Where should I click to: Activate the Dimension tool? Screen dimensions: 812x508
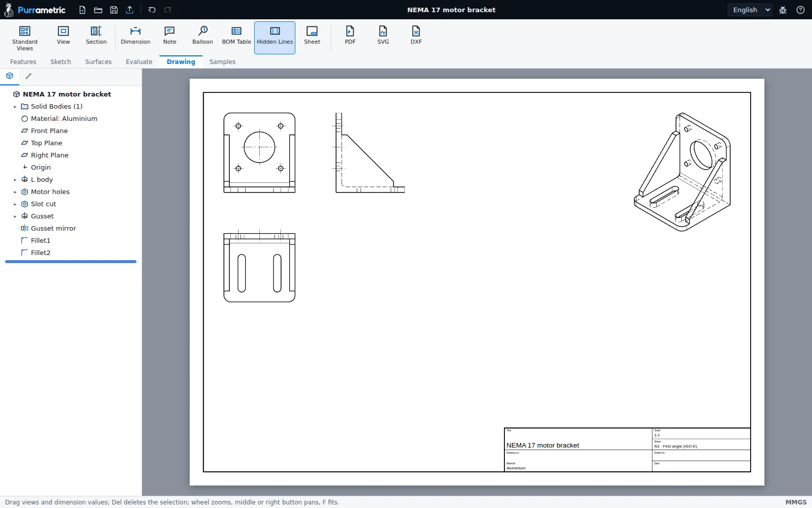[x=136, y=38]
